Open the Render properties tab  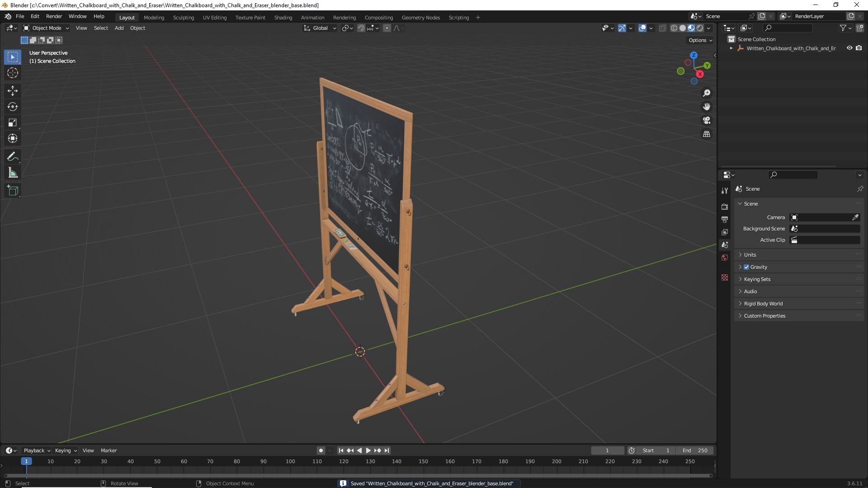click(725, 206)
